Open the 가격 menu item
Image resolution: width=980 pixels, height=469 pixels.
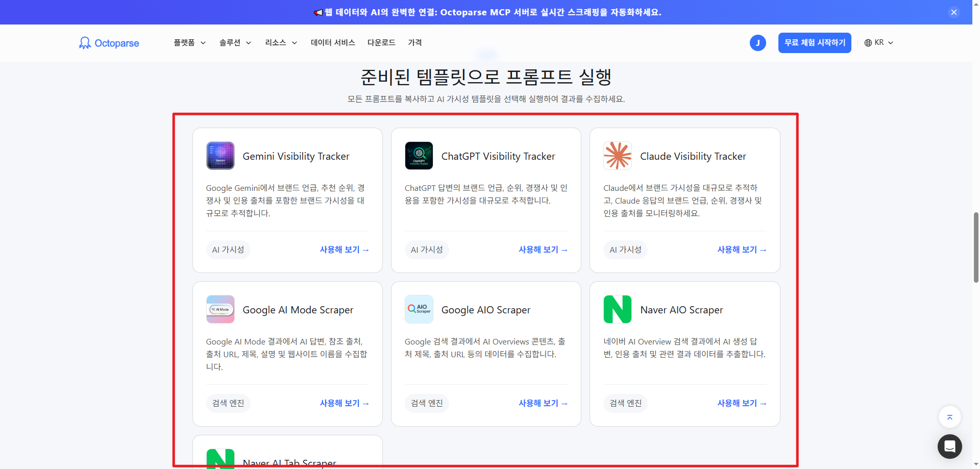(415, 43)
